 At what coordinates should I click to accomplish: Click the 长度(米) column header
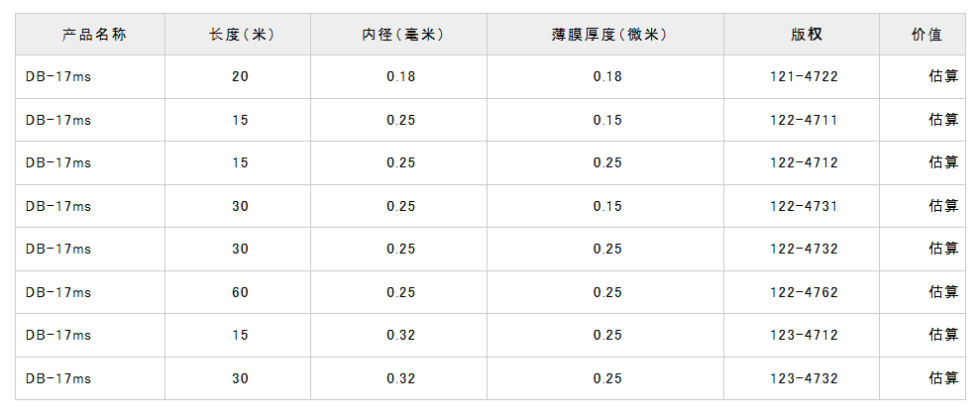point(241,35)
